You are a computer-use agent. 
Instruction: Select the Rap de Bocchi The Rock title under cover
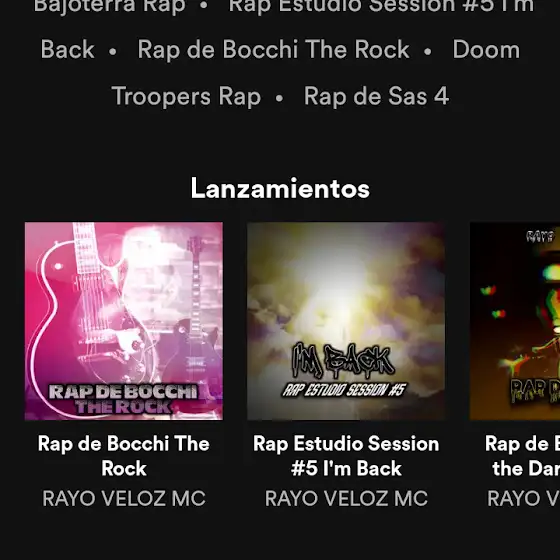[x=124, y=456]
